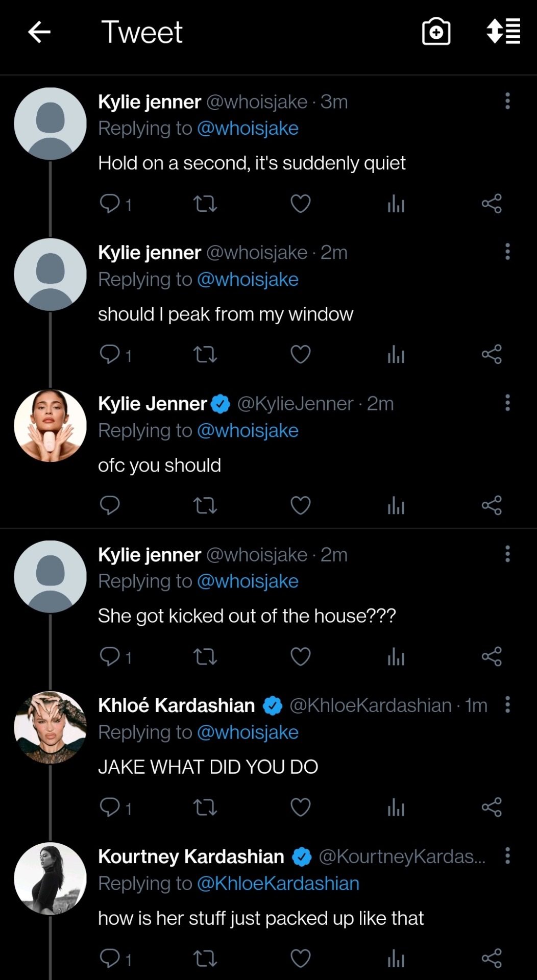Open the camera add icon
The image size is (537, 980).
436,32
